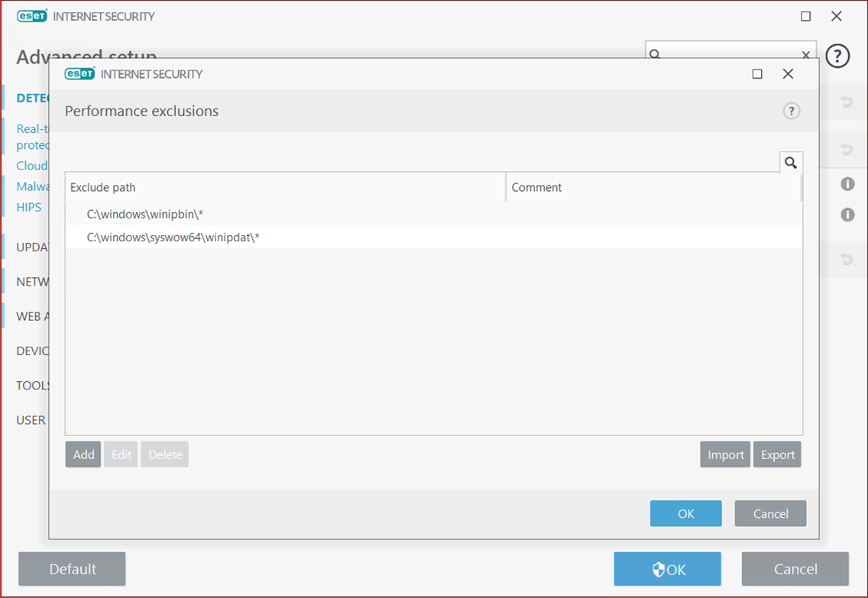Add a new exclusion path

coord(83,454)
